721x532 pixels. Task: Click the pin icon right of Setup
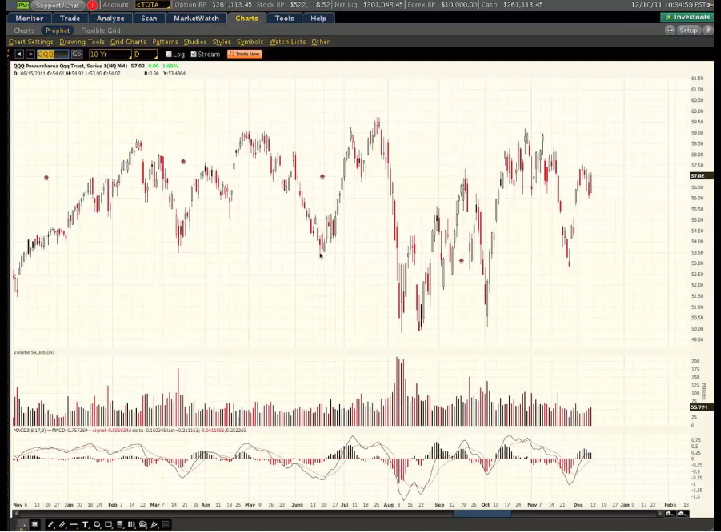coord(708,30)
